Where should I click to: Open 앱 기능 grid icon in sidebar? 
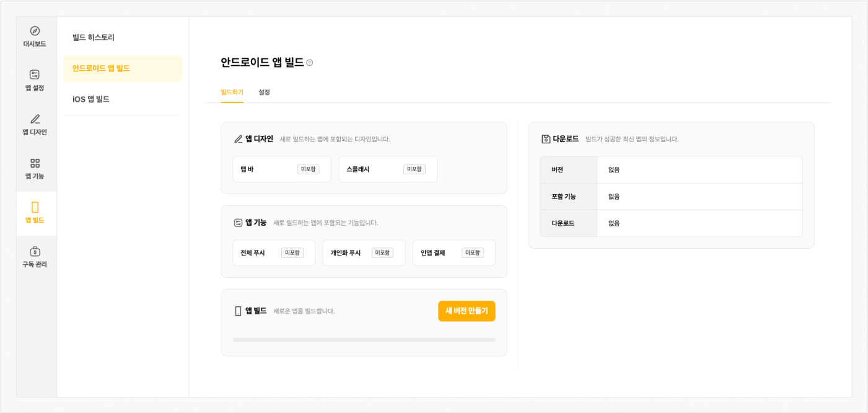click(35, 163)
